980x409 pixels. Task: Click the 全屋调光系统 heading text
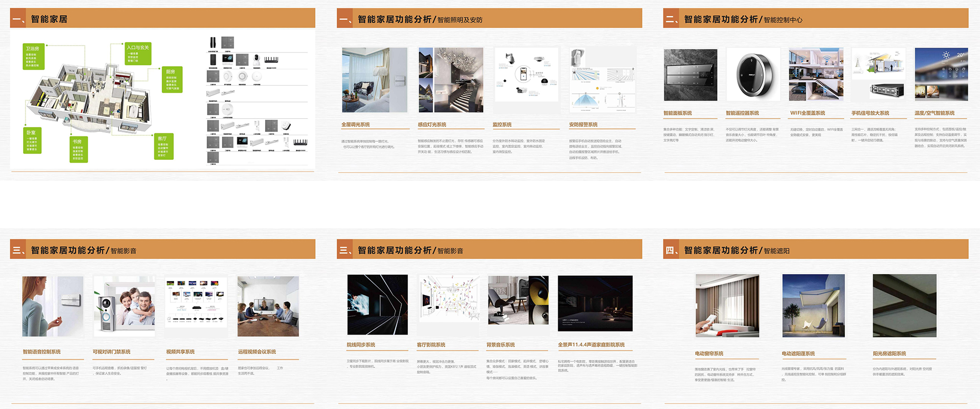point(356,125)
